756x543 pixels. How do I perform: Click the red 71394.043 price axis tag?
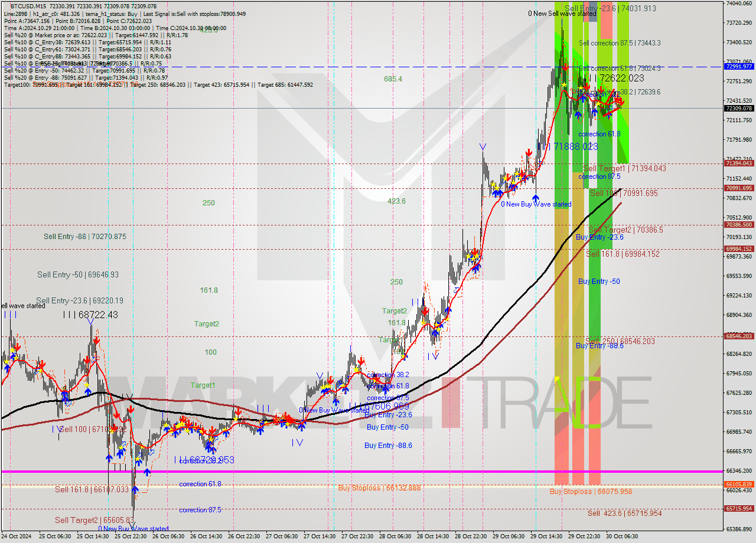pos(738,163)
